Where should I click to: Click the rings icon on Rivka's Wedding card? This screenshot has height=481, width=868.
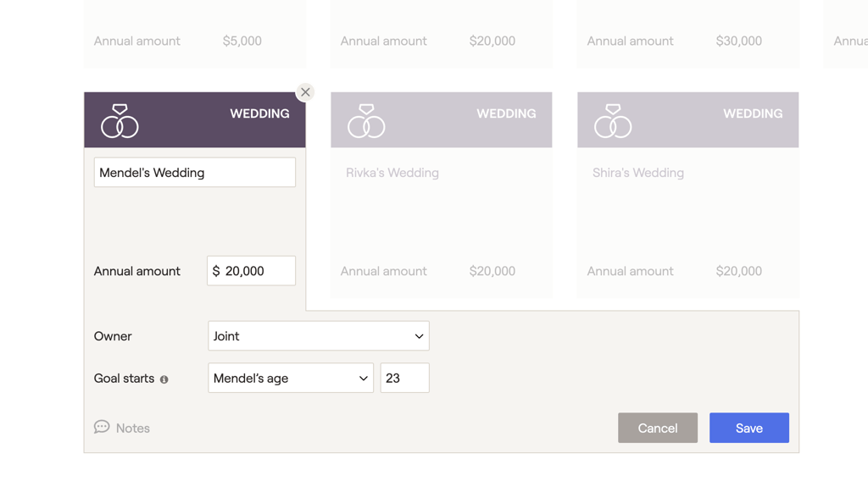[366, 121]
